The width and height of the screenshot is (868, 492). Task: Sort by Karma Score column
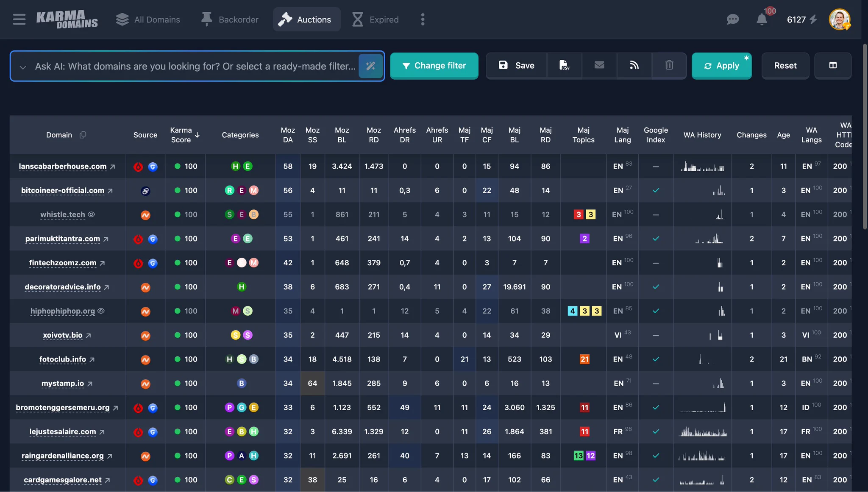pos(185,135)
